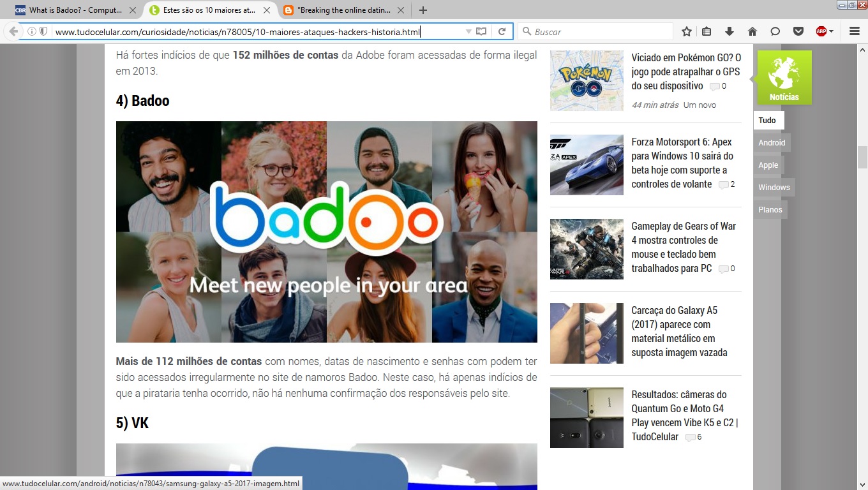The width and height of the screenshot is (868, 490).
Task: Click in the Buscar search field
Action: coord(600,31)
